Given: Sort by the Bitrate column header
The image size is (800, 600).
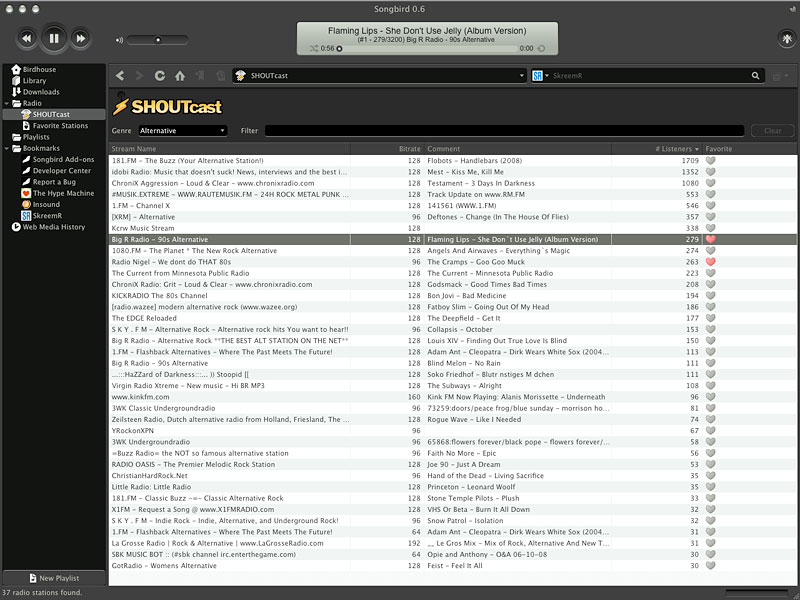Looking at the screenshot, I should (387, 149).
